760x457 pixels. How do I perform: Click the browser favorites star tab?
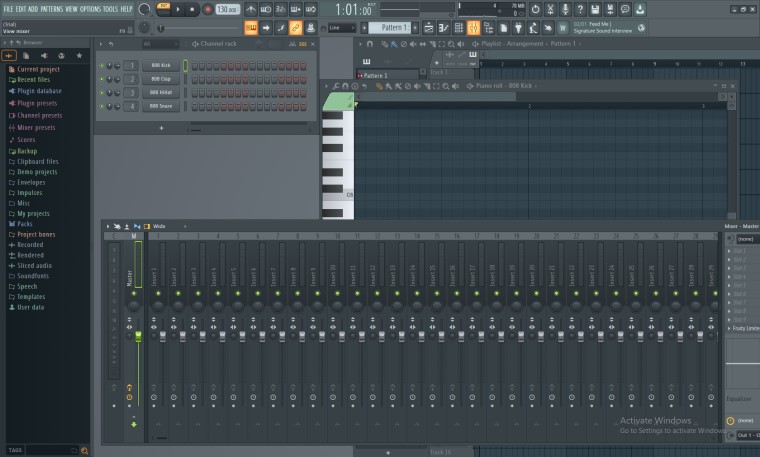click(x=79, y=56)
